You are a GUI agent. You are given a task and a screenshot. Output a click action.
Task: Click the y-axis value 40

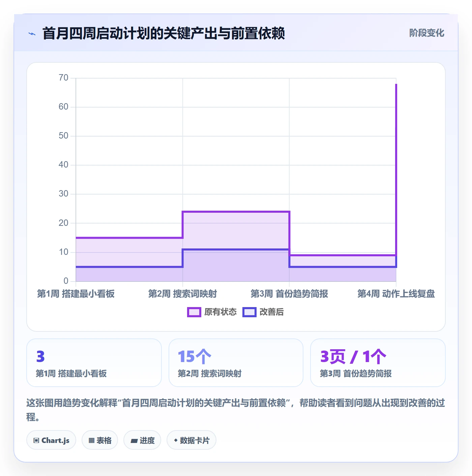(63, 165)
